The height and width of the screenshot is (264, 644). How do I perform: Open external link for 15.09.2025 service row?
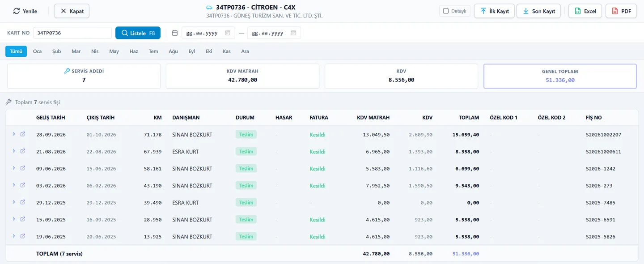23,219
